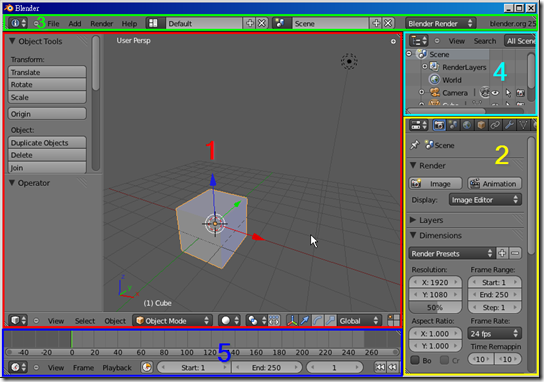
Task: Click the timeline horizontal scrollbar
Action: pyautogui.click(x=201, y=352)
